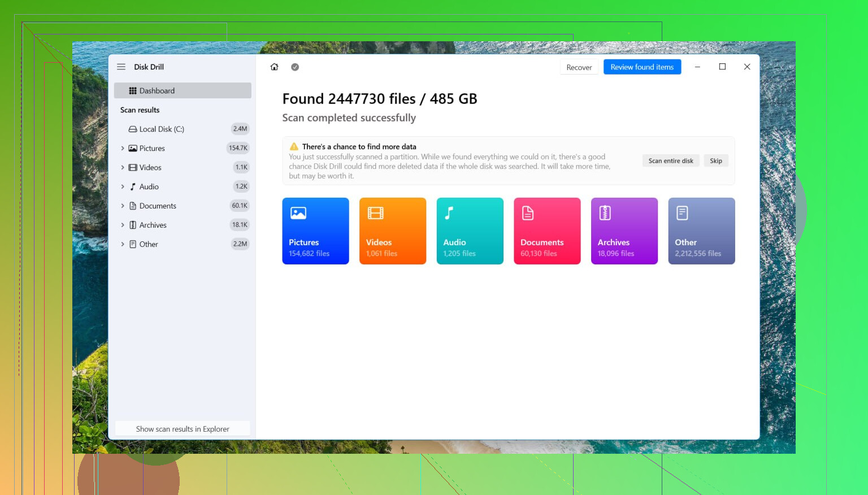The height and width of the screenshot is (495, 868).
Task: Expand the Pictures tree item chevron
Action: (x=123, y=148)
